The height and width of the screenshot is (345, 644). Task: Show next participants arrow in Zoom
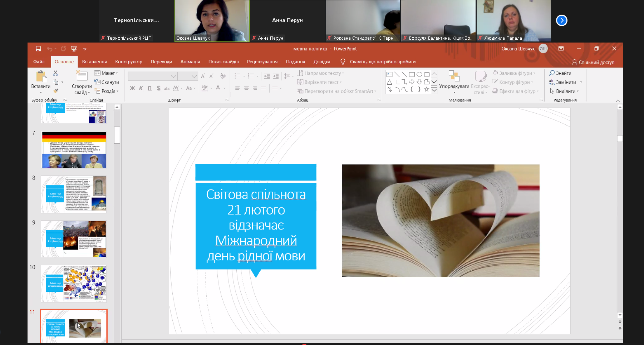tap(562, 20)
